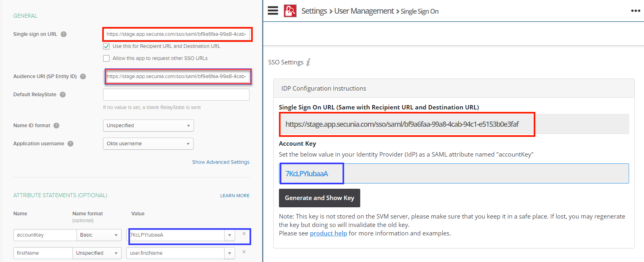Image resolution: width=644 pixels, height=262 pixels.
Task: Open Name format dropdown for accountKey
Action: [x=99, y=235]
